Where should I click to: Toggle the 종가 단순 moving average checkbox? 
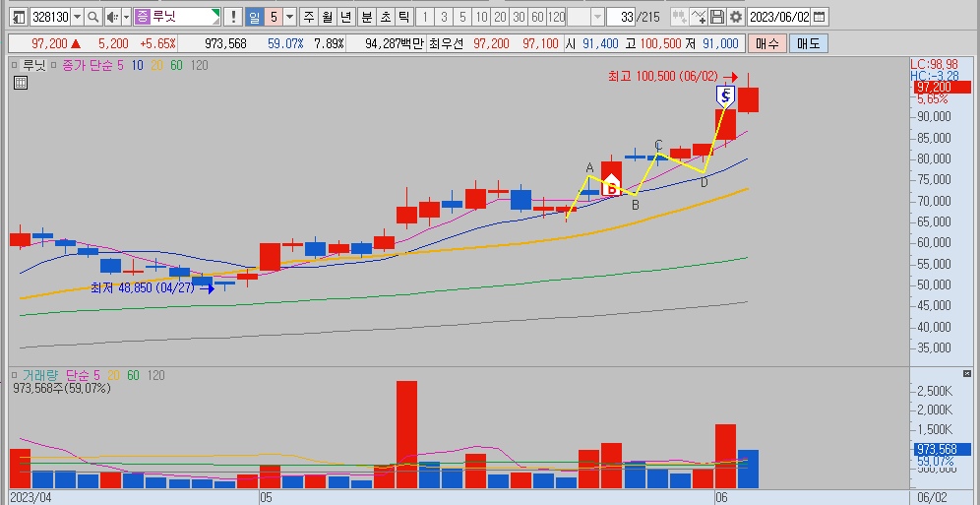pos(54,65)
